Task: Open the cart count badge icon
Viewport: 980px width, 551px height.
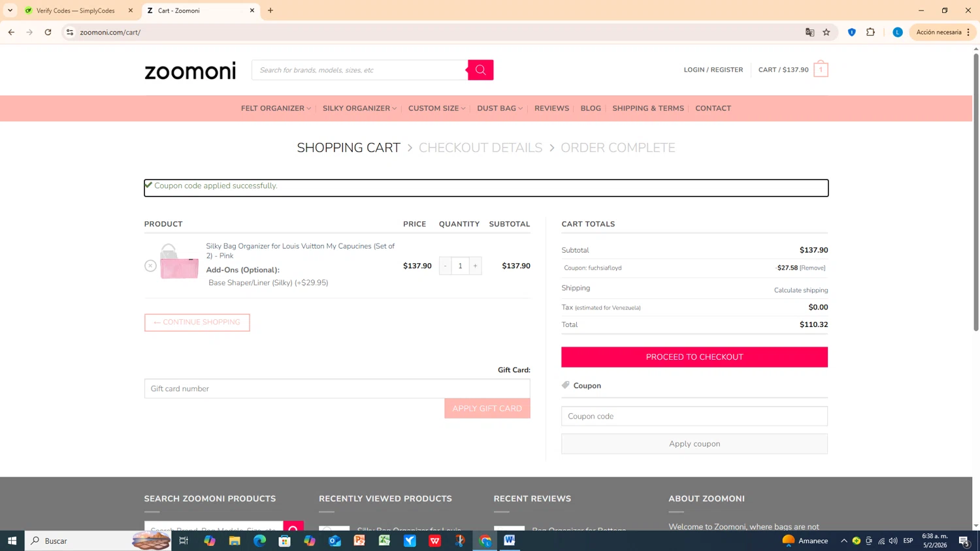Action: (821, 70)
